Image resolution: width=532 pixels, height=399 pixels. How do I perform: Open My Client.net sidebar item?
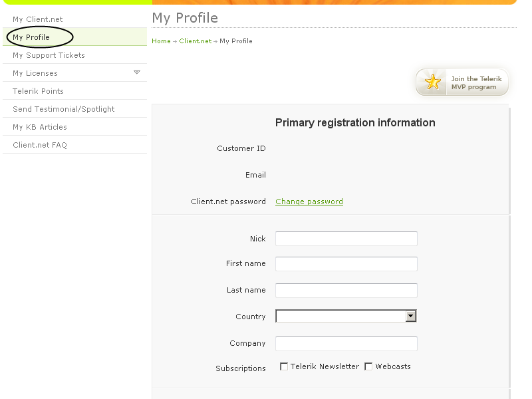tap(38, 19)
